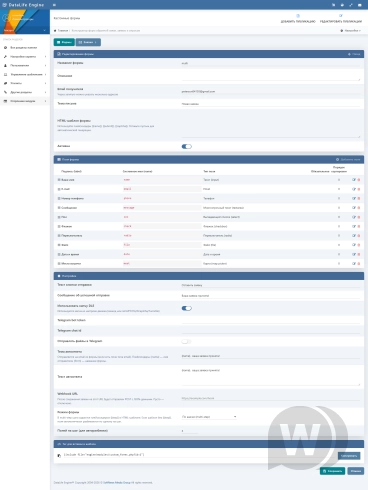Screen dimensions: 368x490
Task: Delete the checkbox type field row
Action: point(359,226)
